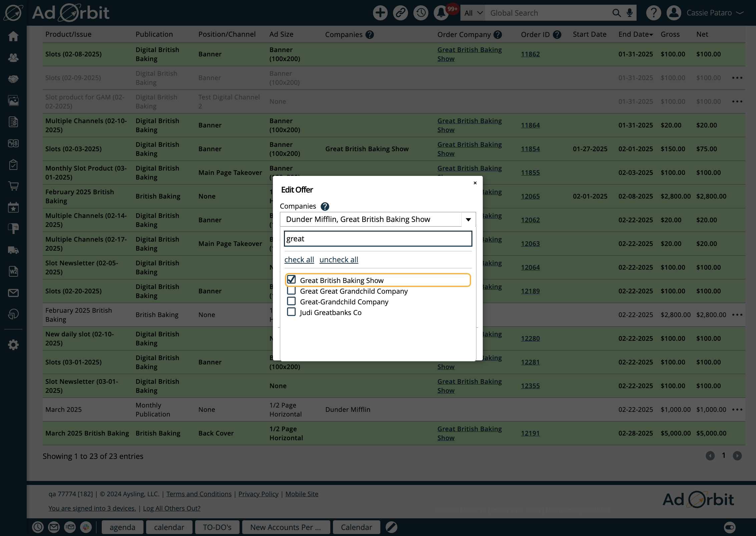
Task: Open the agenda tab in bottom bar
Action: coord(122,527)
